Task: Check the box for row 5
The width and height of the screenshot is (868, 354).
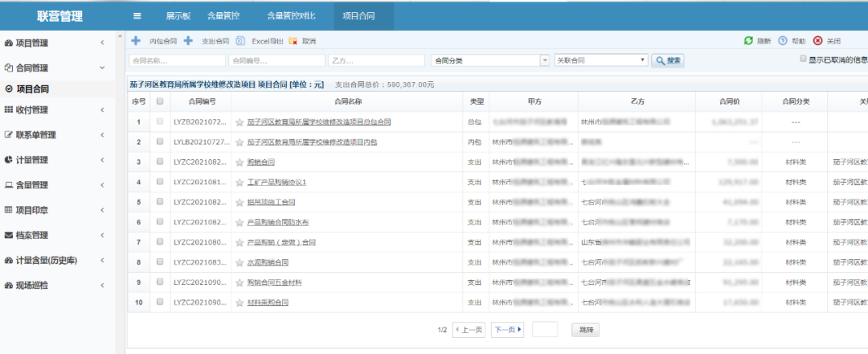Action: [160, 202]
